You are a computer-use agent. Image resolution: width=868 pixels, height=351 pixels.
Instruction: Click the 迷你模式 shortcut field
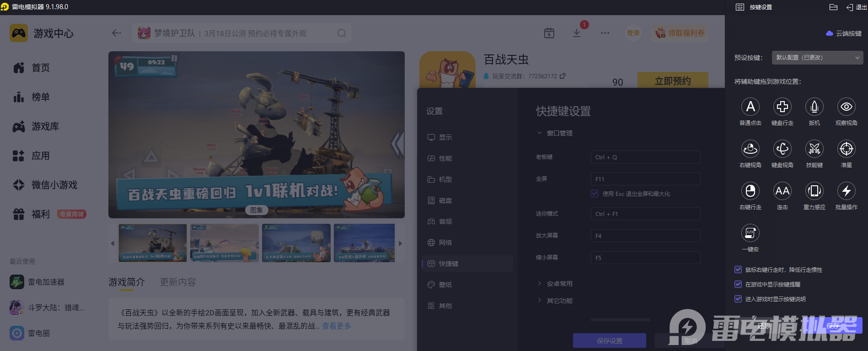pos(646,214)
